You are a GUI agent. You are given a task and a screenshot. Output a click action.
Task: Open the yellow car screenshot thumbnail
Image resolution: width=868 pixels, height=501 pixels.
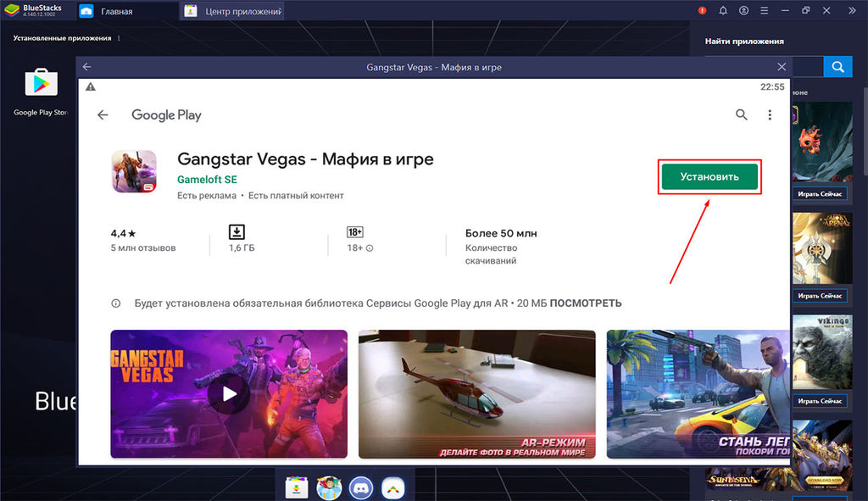[698, 394]
